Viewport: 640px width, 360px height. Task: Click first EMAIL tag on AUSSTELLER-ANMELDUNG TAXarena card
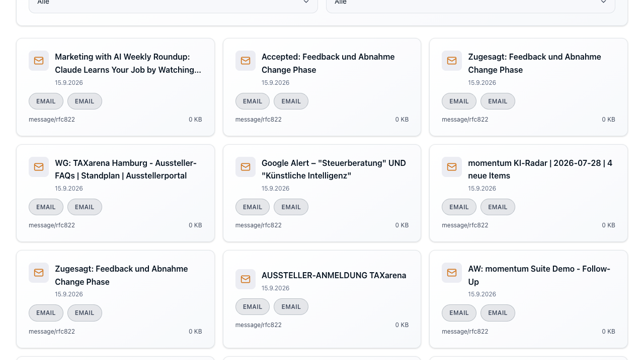[x=252, y=307]
